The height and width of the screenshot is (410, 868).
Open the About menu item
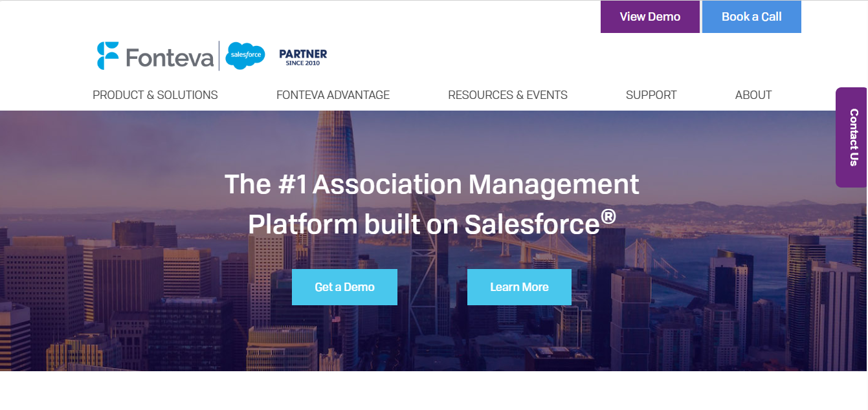753,95
